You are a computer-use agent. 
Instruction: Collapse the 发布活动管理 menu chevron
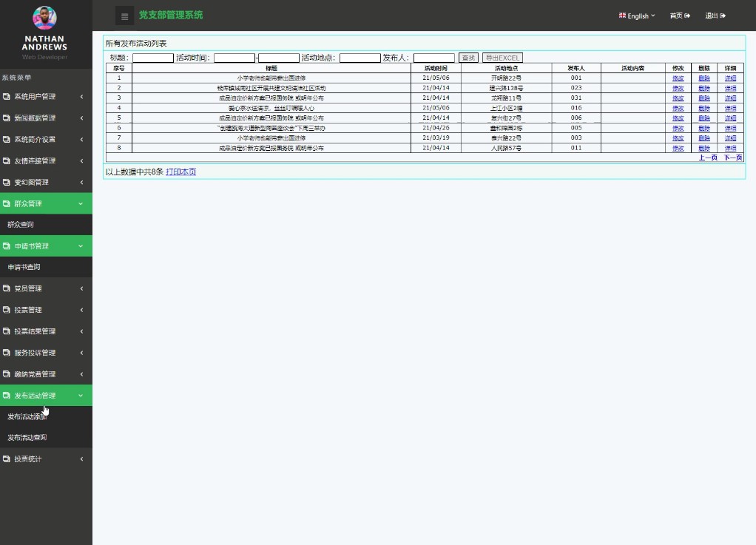tap(81, 396)
